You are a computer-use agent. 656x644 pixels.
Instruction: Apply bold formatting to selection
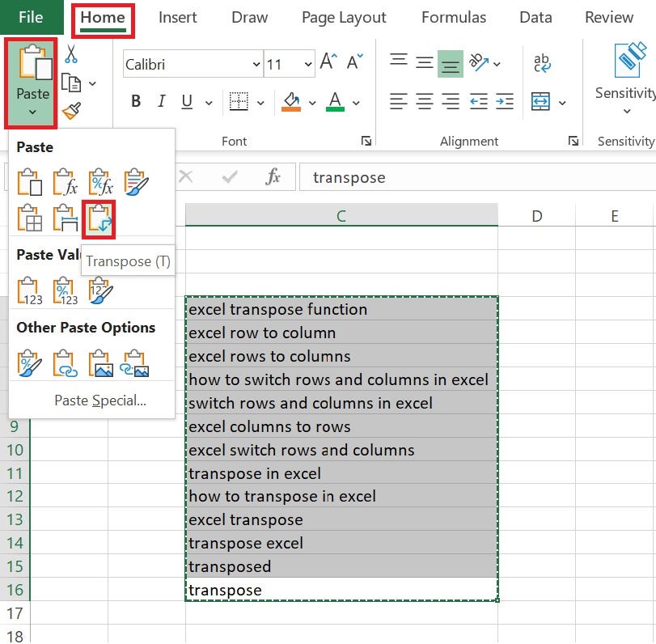pos(134,101)
